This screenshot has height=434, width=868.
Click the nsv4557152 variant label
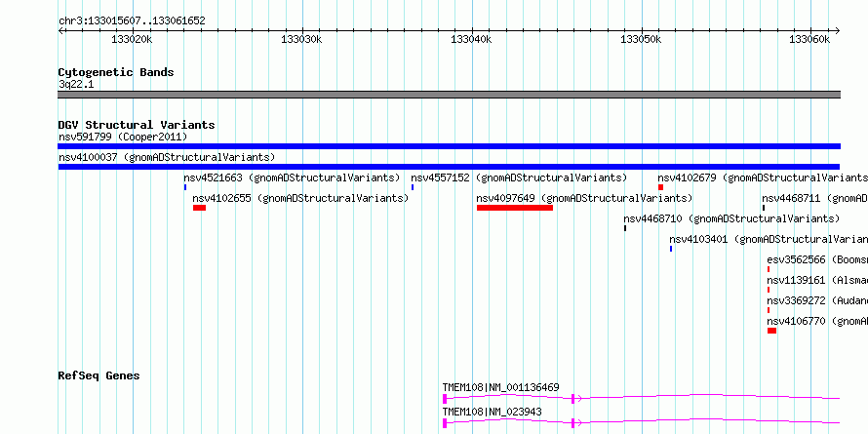tap(519, 178)
